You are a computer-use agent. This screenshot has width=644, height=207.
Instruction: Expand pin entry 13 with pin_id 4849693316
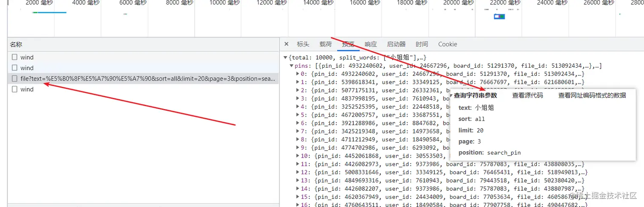pyautogui.click(x=298, y=181)
